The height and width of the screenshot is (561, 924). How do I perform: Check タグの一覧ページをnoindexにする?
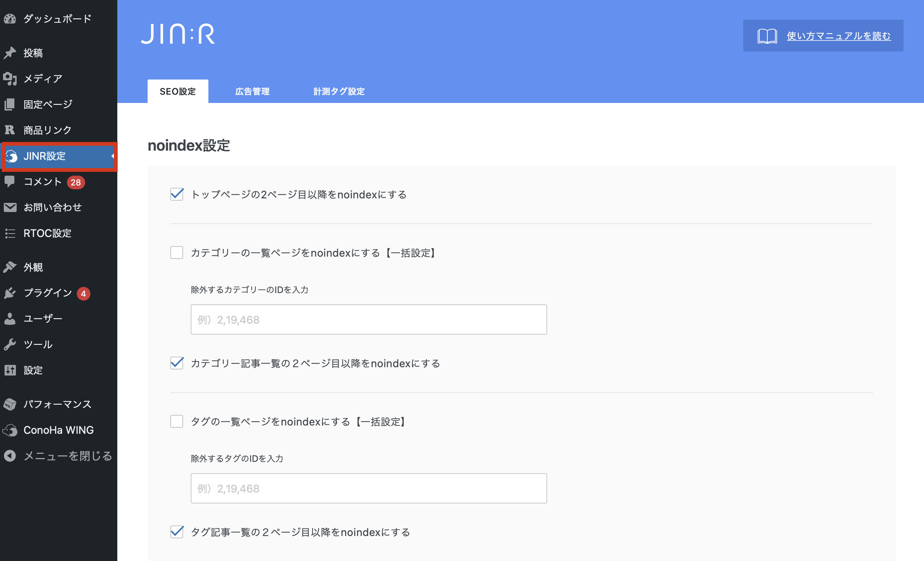pos(177,421)
